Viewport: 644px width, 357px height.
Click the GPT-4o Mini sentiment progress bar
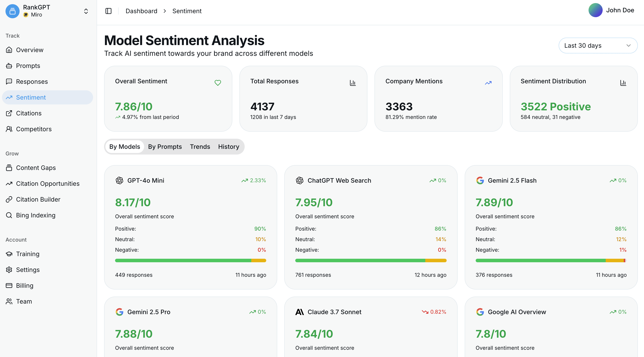(191, 260)
